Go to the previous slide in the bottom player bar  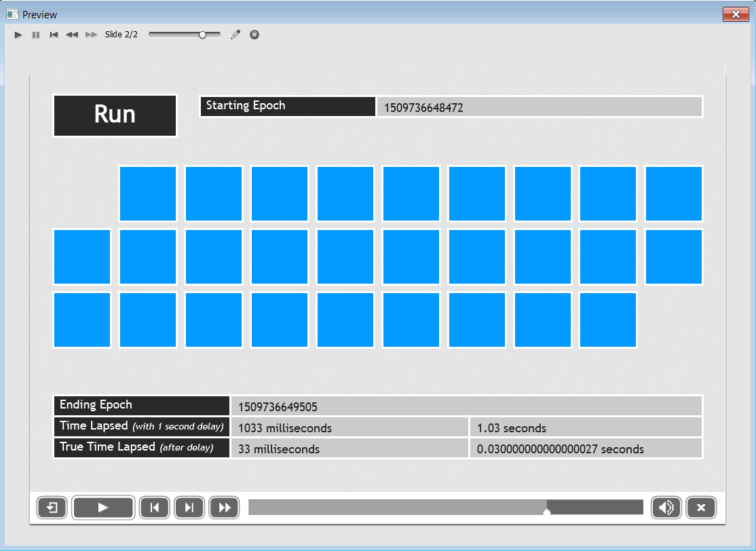coord(155,508)
